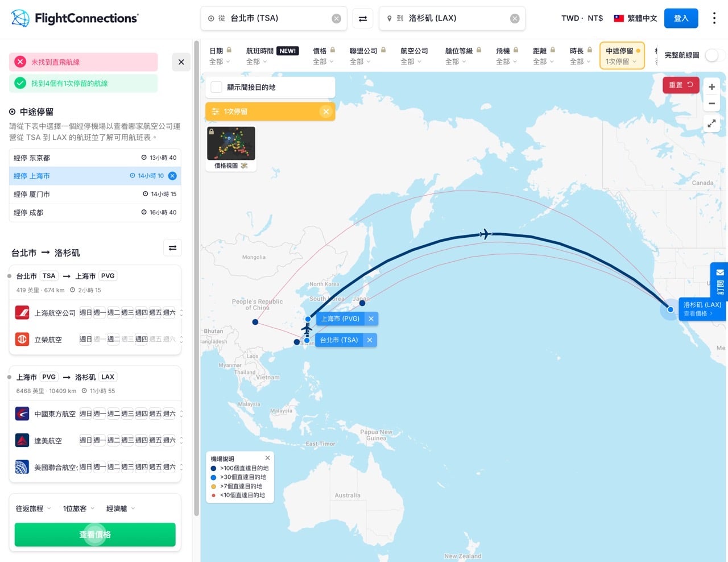This screenshot has width=728, height=562.
Task: Select 達美航空 airline logo
Action: pyautogui.click(x=22, y=440)
